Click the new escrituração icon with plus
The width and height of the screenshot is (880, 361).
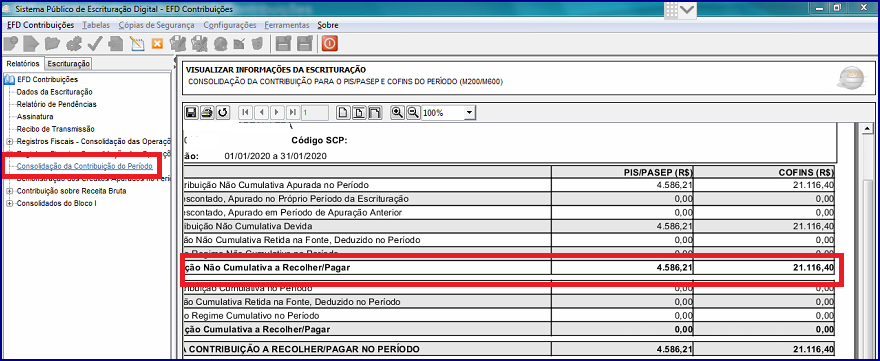click(x=11, y=43)
